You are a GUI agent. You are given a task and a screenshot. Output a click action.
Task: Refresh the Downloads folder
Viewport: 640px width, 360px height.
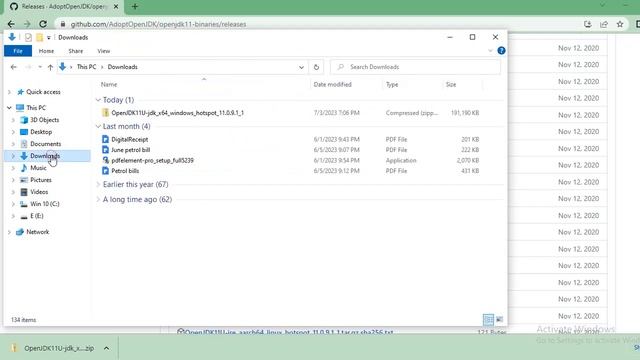316,67
